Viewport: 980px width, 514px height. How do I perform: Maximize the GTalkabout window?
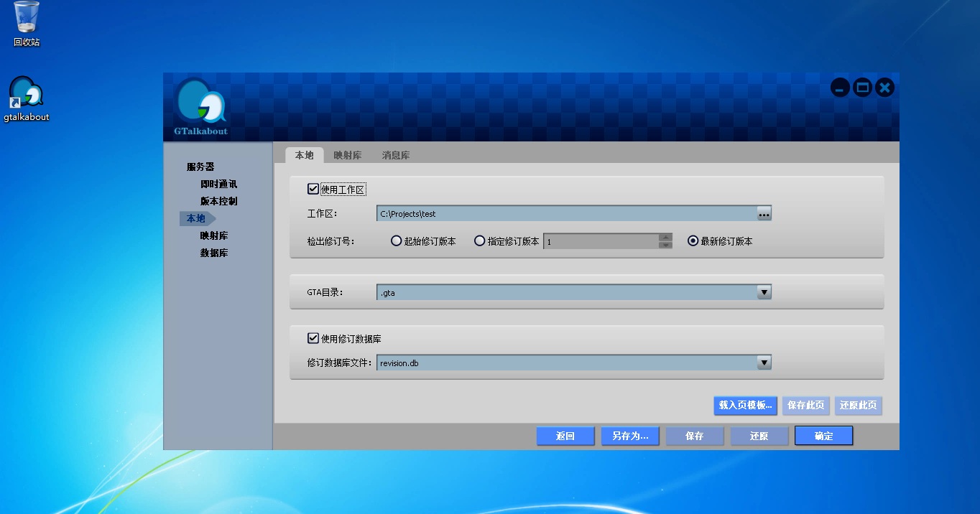coord(863,88)
